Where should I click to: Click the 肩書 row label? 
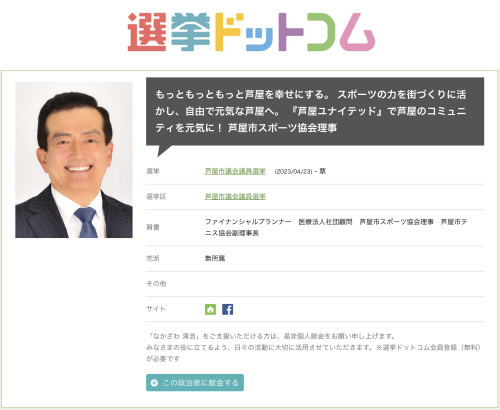[153, 227]
